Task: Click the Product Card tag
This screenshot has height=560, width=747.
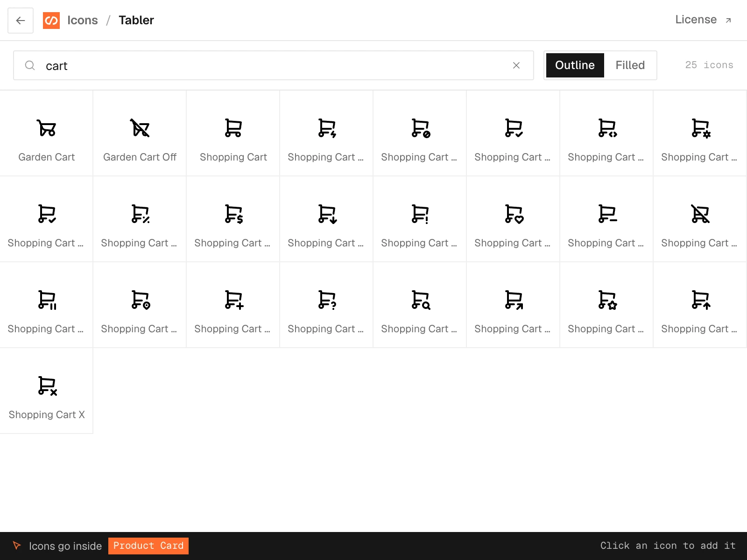Action: coord(148,546)
